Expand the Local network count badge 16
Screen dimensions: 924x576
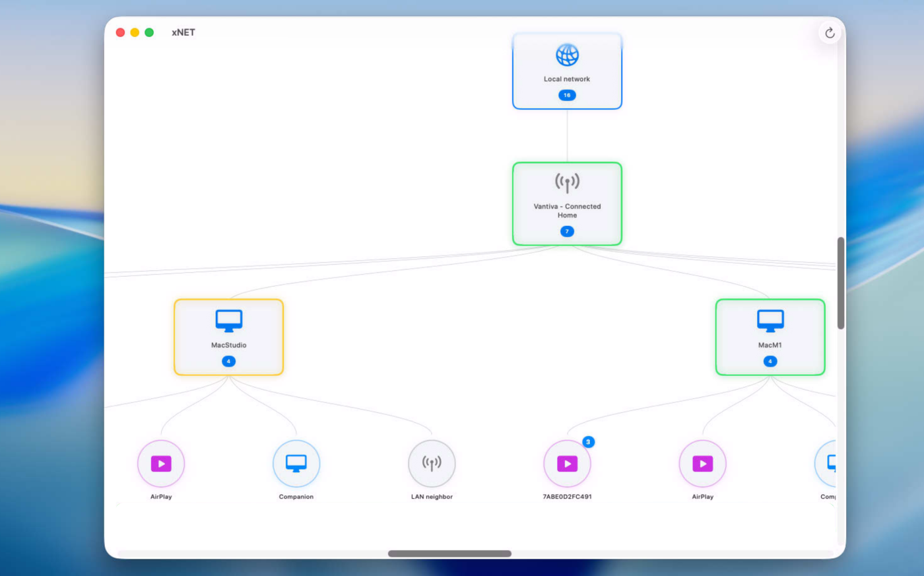tap(567, 95)
